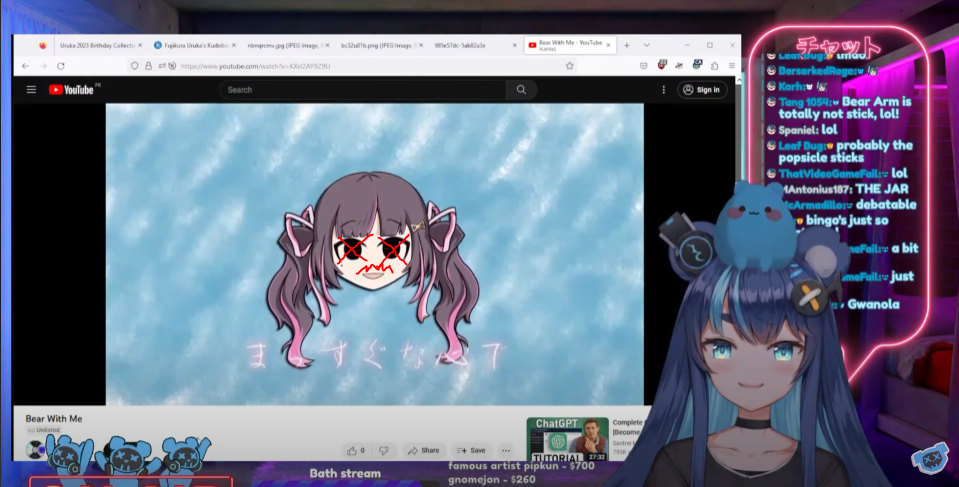The height and width of the screenshot is (487, 959).
Task: Switch to Fujikura Uruka's Kudoboard tab
Action: 193,45
